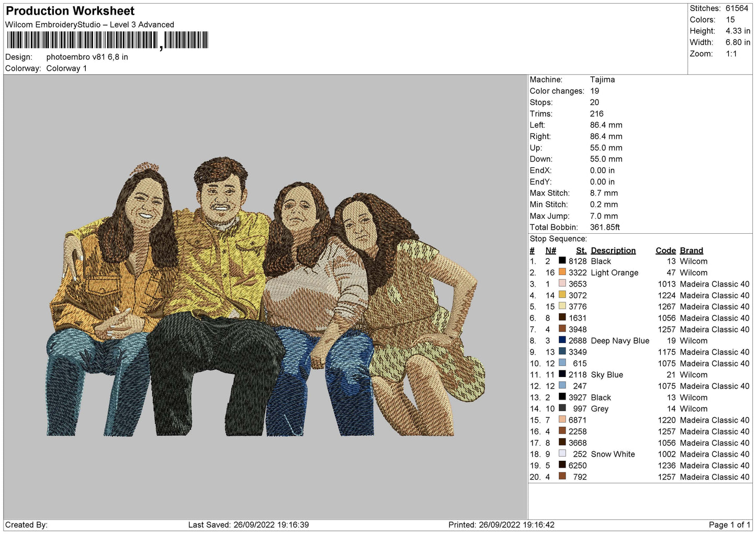Select the Light Orange color swatch

tap(562, 272)
